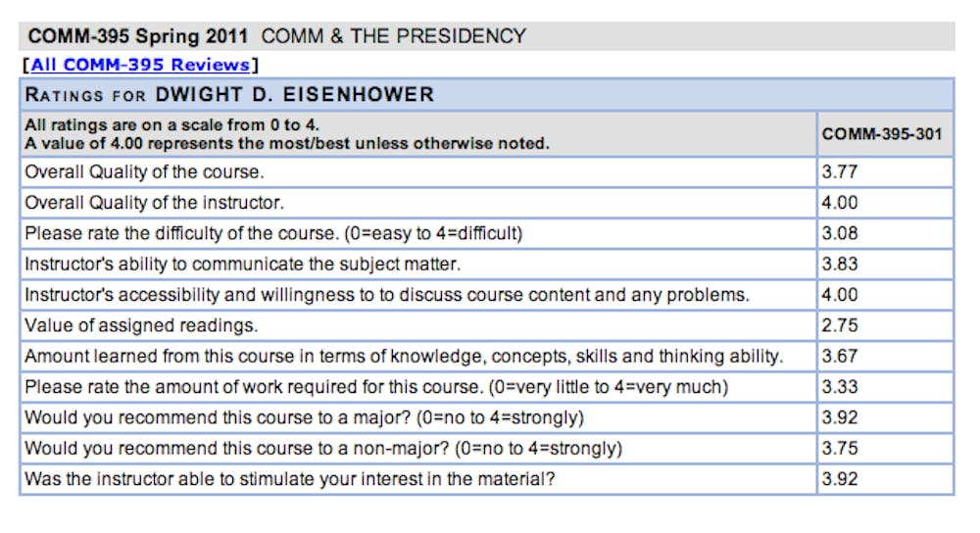Click Instructor's ability to communicate row
Image resolution: width=980 pixels, height=533 pixels.
click(x=242, y=265)
